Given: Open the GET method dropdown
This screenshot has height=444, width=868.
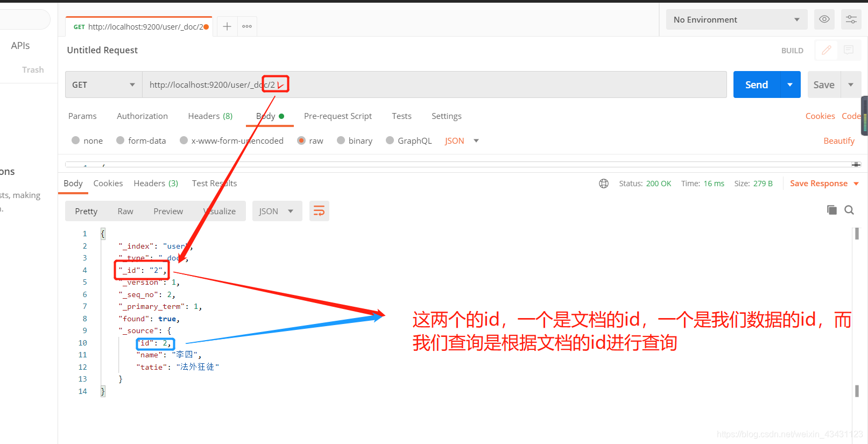Looking at the screenshot, I should click(104, 84).
